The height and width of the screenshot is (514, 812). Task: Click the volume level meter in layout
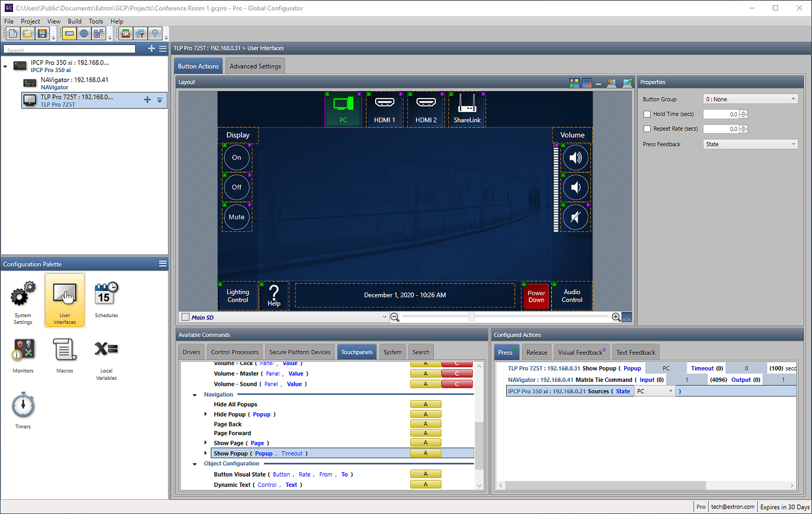tap(556, 188)
